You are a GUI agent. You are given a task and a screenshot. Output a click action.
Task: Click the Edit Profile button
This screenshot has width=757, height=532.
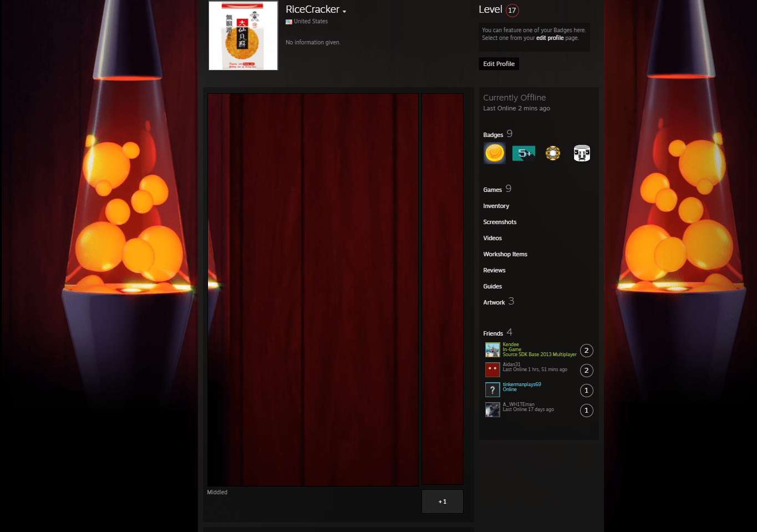(x=499, y=64)
